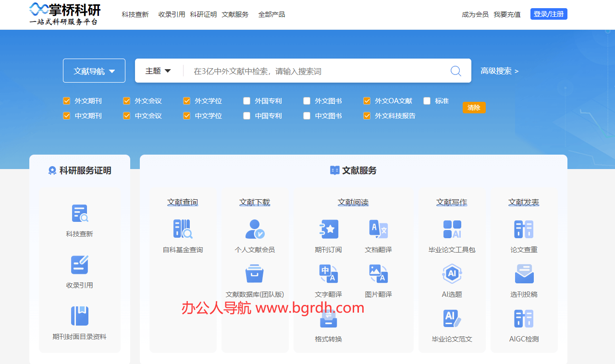Launch the 文档翻译 tool icon
Screen dimensions: 615x364
(378, 229)
